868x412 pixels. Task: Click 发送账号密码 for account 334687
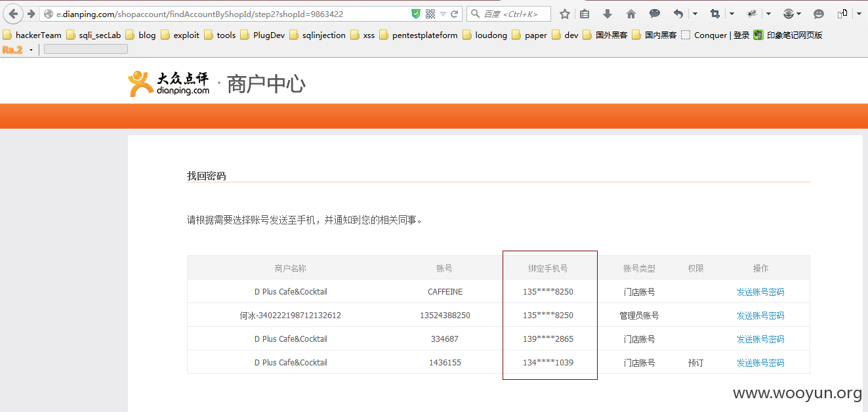(x=760, y=339)
